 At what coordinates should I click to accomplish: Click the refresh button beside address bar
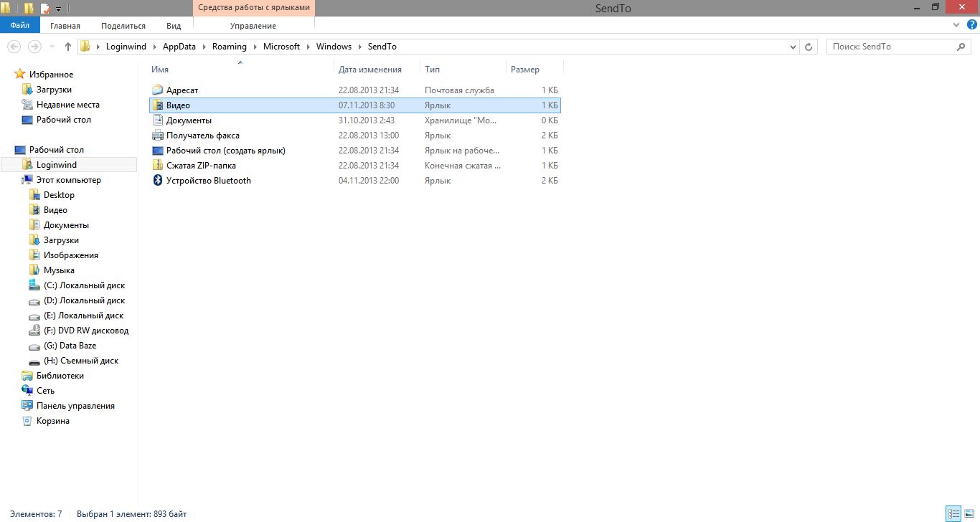coord(809,47)
